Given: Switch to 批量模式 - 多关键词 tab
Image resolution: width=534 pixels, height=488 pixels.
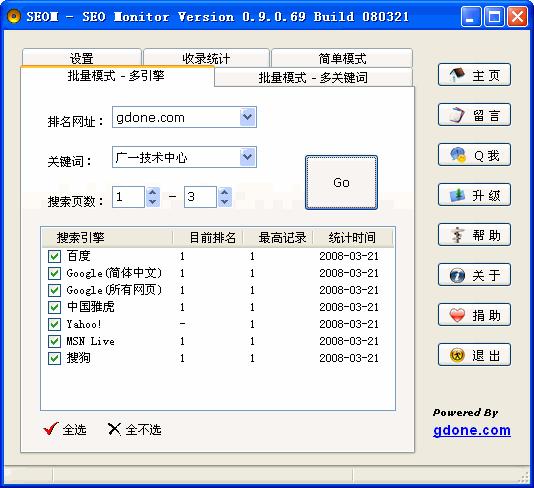Looking at the screenshot, I should tap(313, 77).
